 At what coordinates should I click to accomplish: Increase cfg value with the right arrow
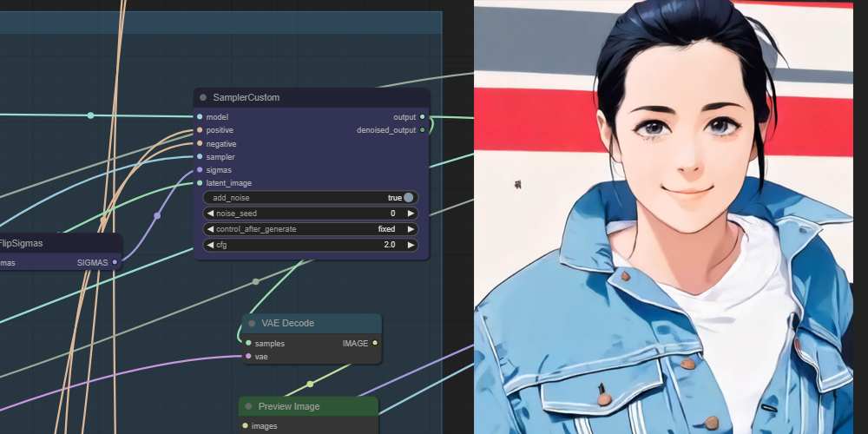point(411,245)
